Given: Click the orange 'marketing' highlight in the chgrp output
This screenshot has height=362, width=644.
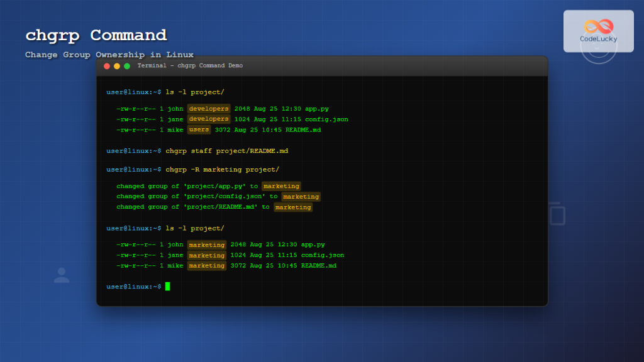Looking at the screenshot, I should tap(281, 186).
